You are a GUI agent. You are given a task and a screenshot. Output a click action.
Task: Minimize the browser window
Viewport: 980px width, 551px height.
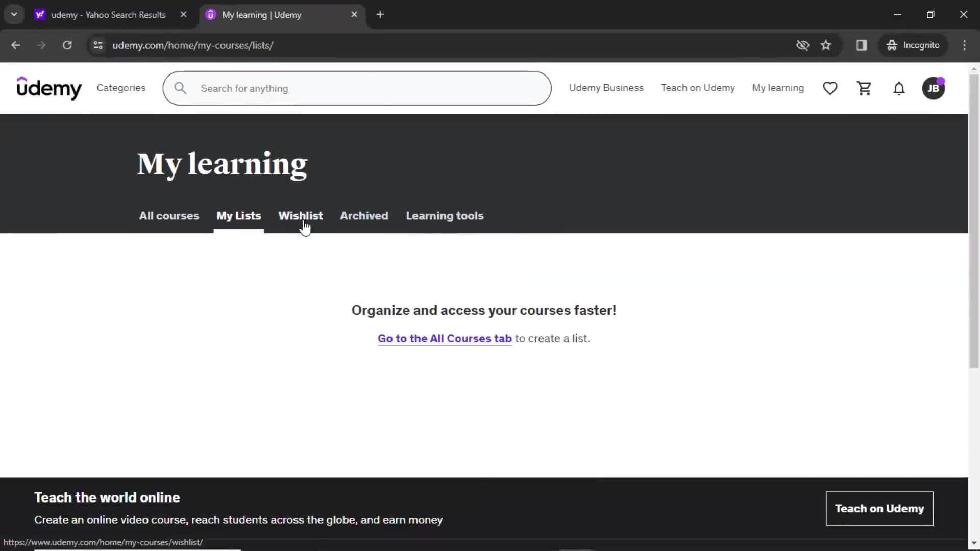click(897, 15)
